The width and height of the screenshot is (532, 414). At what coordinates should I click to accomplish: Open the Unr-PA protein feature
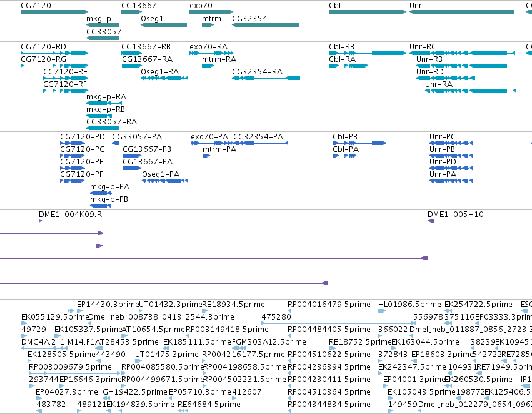tap(451, 181)
